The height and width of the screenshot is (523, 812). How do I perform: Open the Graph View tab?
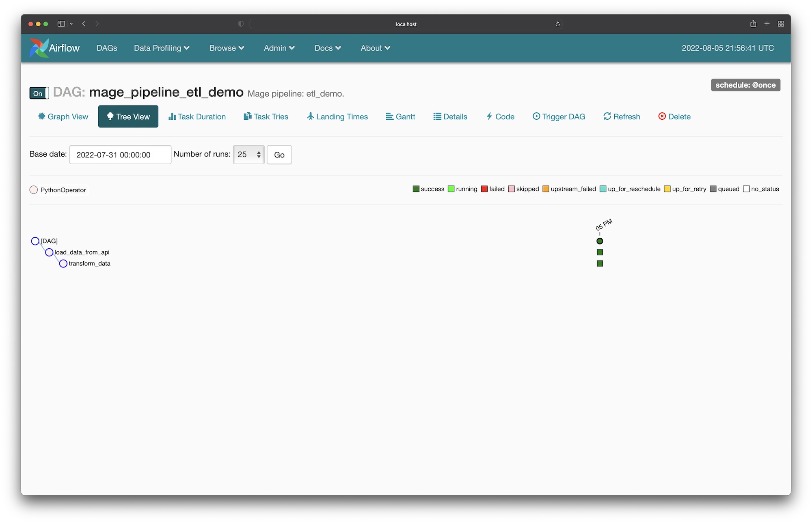pyautogui.click(x=63, y=116)
